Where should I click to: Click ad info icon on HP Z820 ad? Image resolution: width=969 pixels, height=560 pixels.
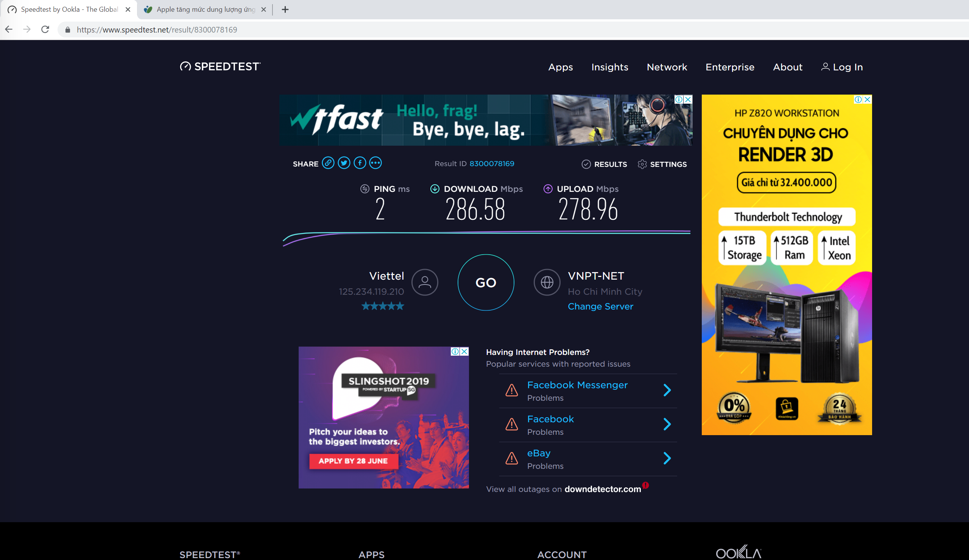858,100
